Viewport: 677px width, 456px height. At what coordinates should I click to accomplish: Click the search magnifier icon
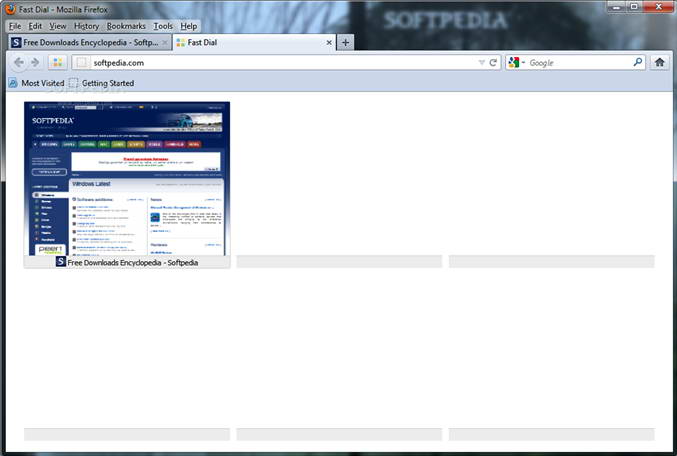pyautogui.click(x=638, y=62)
